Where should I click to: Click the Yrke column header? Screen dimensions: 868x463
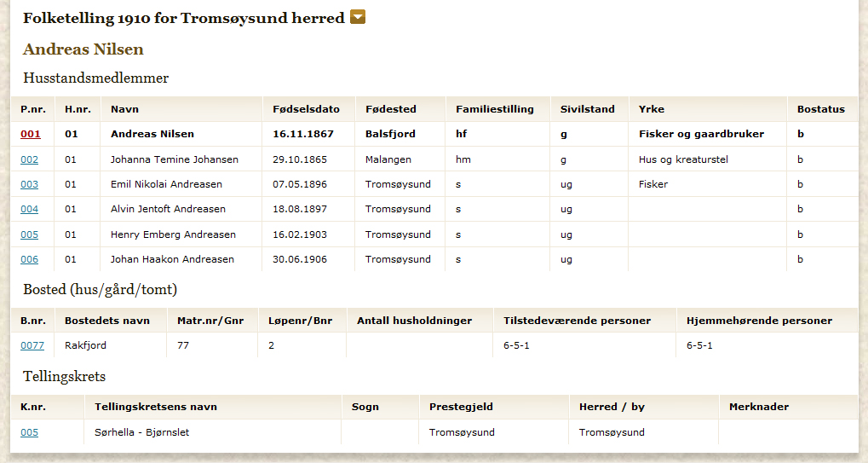click(x=652, y=109)
